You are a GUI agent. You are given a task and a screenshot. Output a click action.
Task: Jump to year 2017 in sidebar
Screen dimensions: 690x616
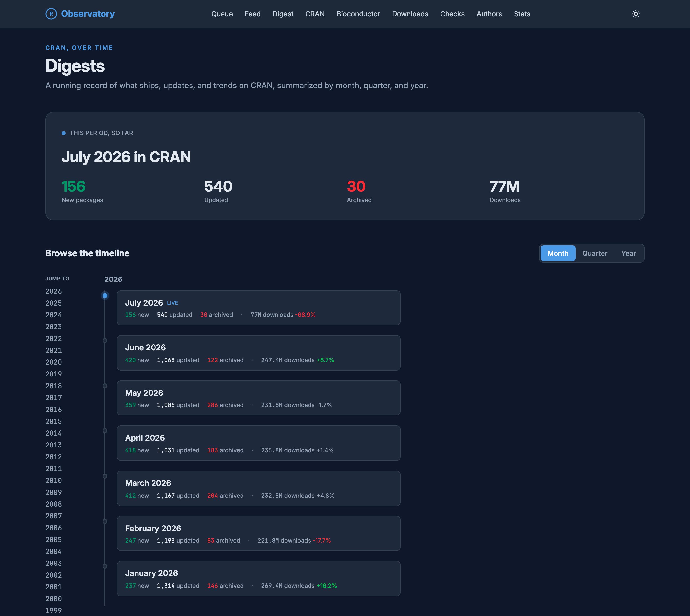pos(53,398)
